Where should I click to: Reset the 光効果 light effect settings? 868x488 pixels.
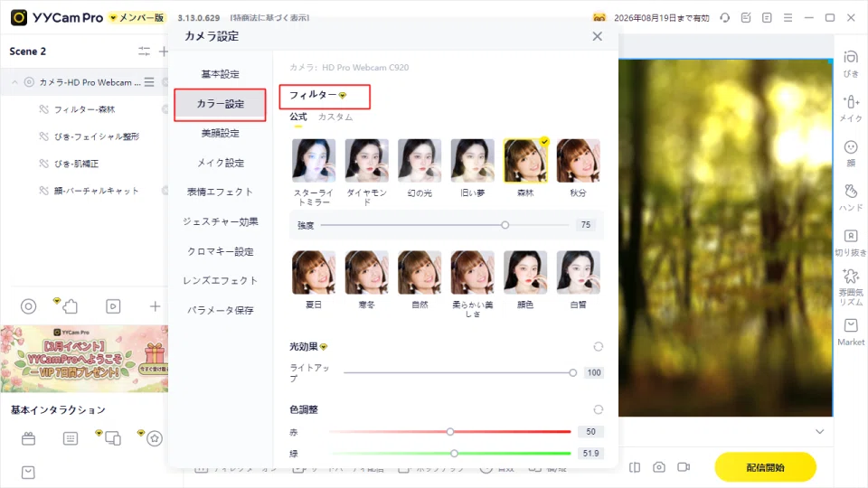598,347
